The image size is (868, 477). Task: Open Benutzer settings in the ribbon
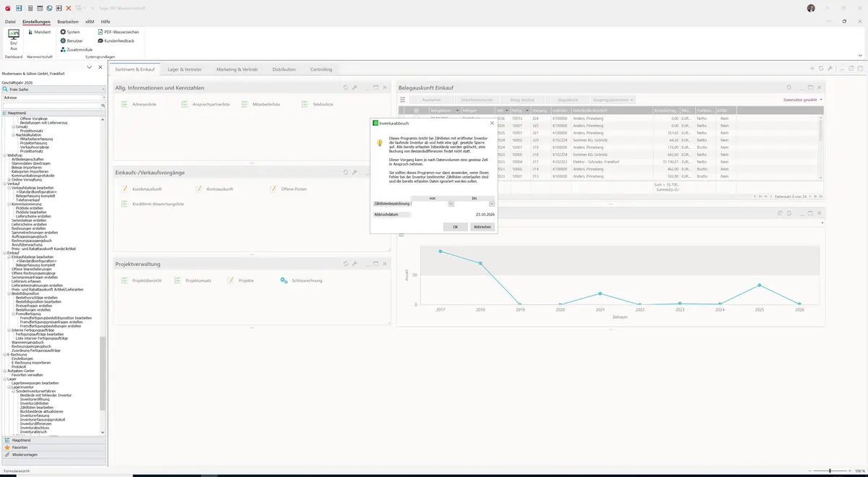[72, 41]
